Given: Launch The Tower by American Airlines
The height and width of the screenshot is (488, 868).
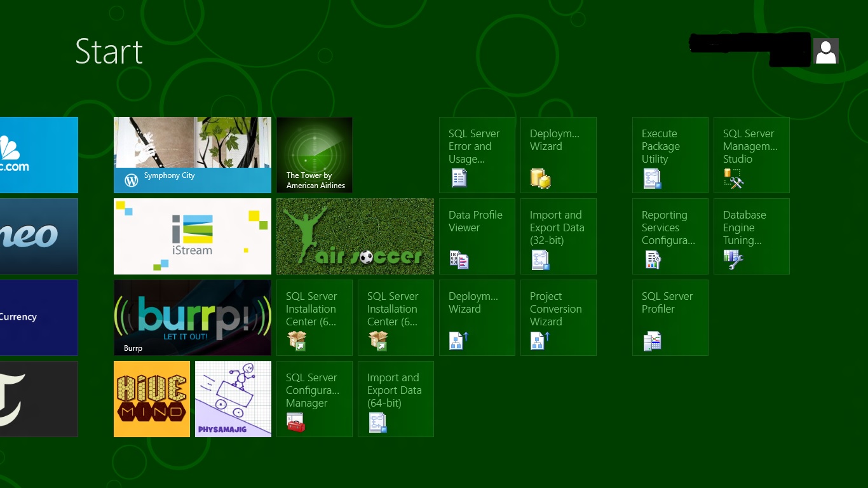Looking at the screenshot, I should [x=314, y=154].
